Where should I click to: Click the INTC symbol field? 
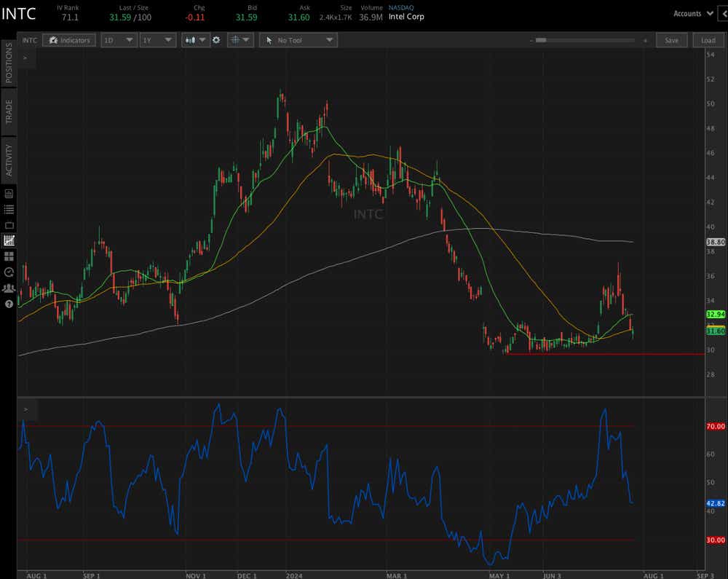click(29, 40)
